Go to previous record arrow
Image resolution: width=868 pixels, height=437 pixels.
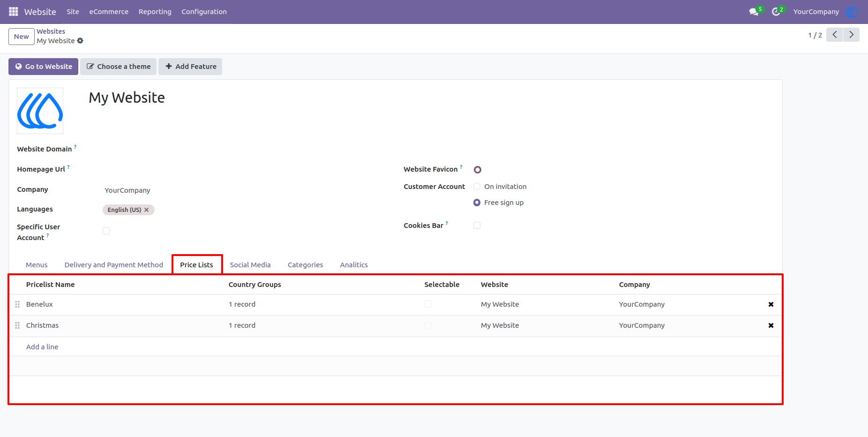click(x=834, y=35)
